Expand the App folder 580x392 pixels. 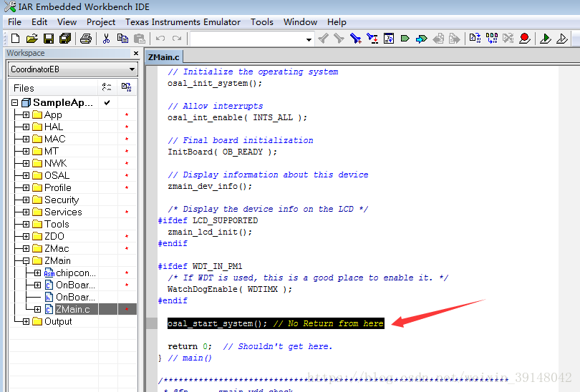point(26,115)
